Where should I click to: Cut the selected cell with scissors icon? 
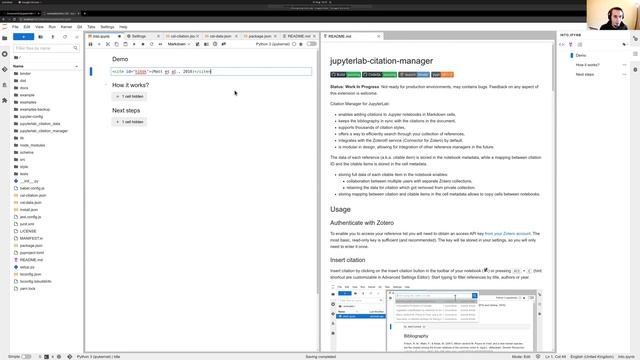tap(108, 44)
